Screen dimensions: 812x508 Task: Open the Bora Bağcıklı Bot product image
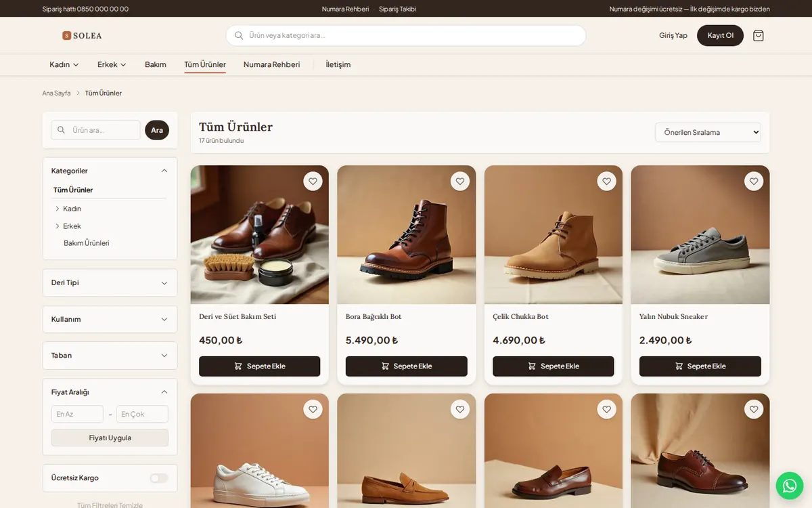pyautogui.click(x=406, y=235)
